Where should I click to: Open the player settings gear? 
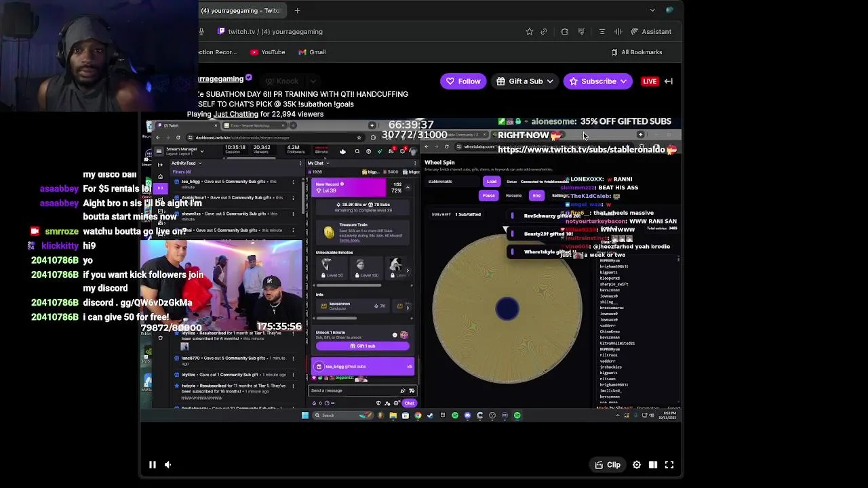click(x=637, y=465)
